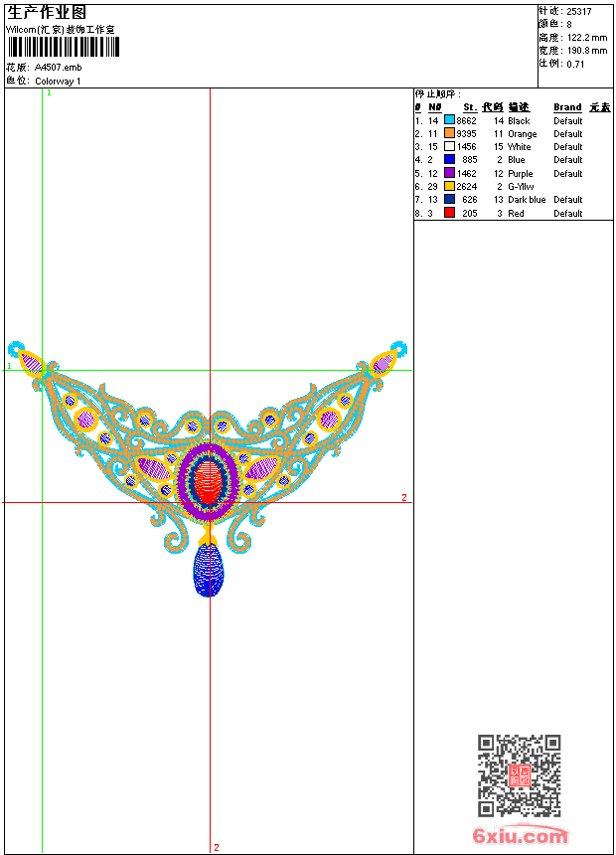This screenshot has width=616, height=855.
Task: Click the St. column header
Action: 470,107
